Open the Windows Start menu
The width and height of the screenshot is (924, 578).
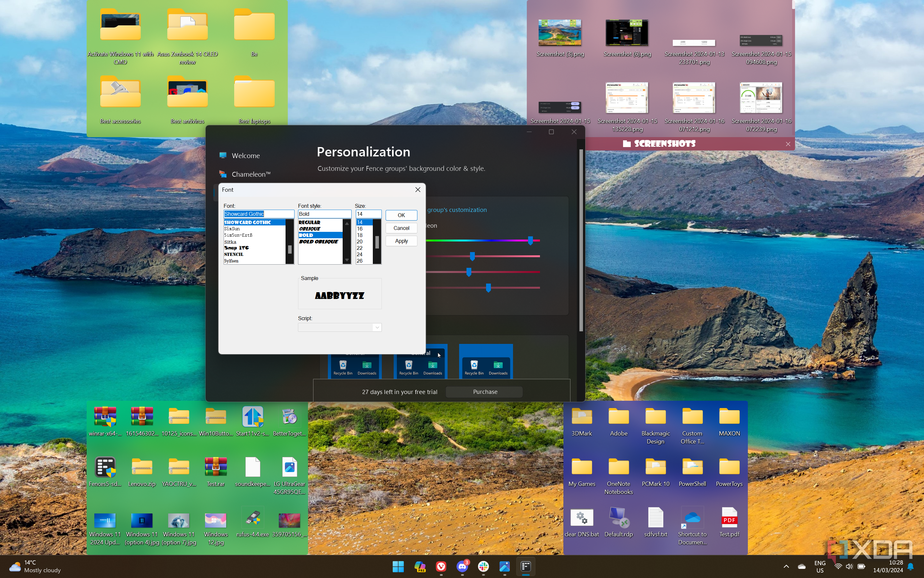398,566
